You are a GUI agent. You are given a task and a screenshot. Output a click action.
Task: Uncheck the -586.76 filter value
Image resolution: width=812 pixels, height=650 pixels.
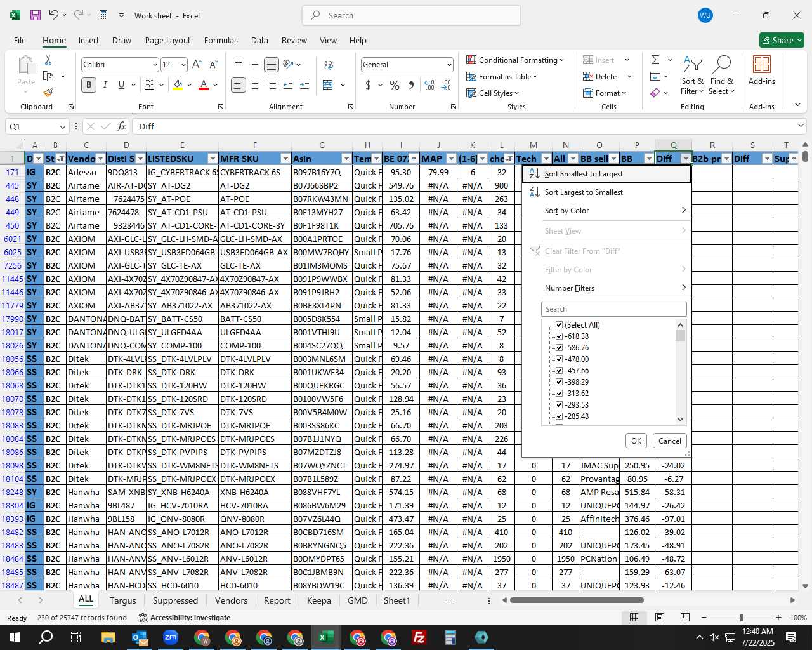(559, 348)
